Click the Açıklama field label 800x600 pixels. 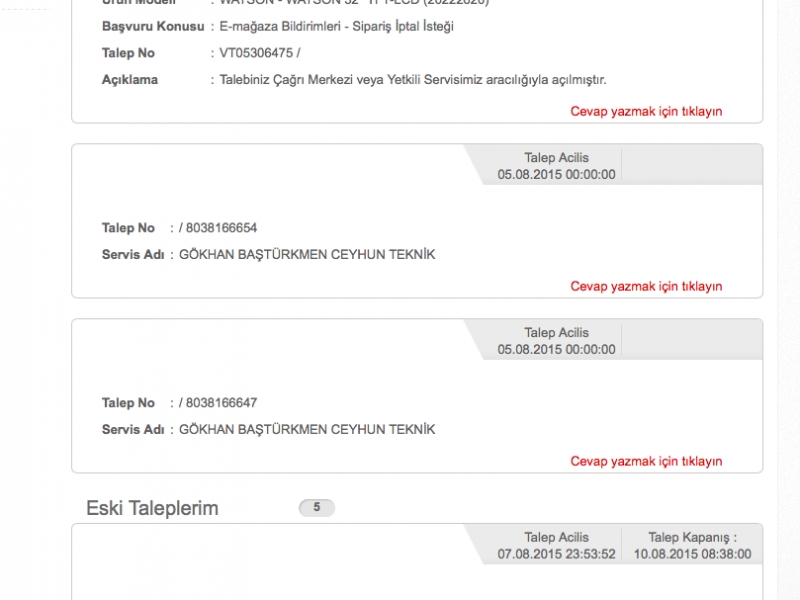[130, 80]
